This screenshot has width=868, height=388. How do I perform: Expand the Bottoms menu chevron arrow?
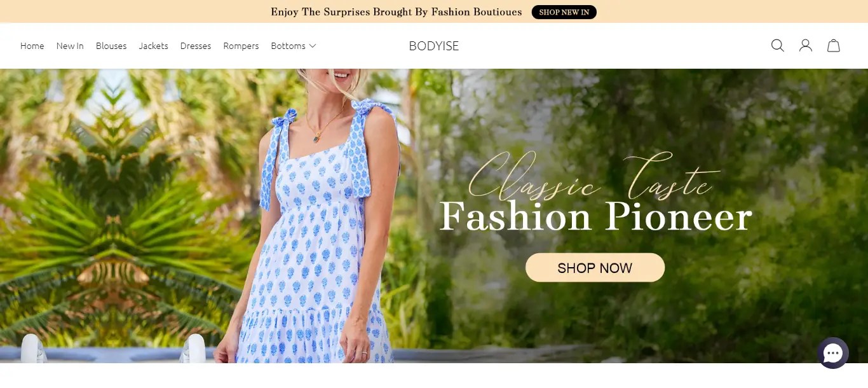tap(313, 46)
